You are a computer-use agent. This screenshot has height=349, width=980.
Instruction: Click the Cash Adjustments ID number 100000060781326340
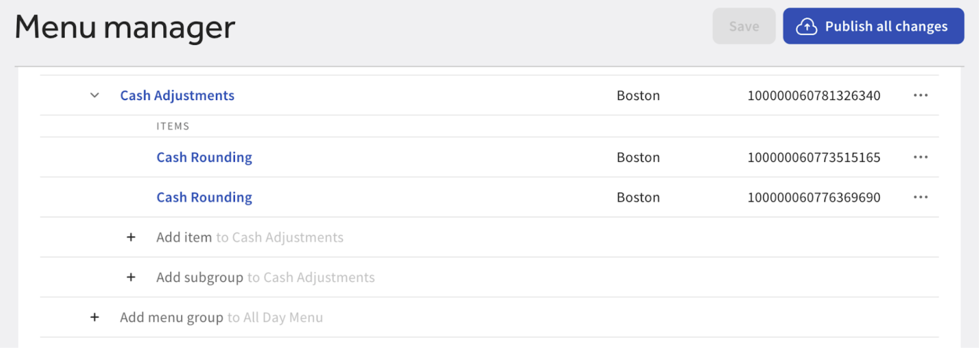[x=814, y=95]
